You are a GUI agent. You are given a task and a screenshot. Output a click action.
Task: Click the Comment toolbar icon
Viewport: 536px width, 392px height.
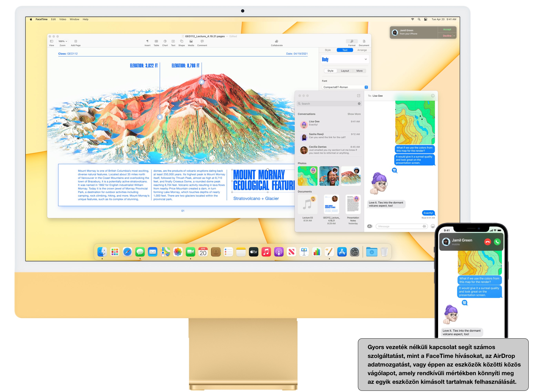[202, 41]
